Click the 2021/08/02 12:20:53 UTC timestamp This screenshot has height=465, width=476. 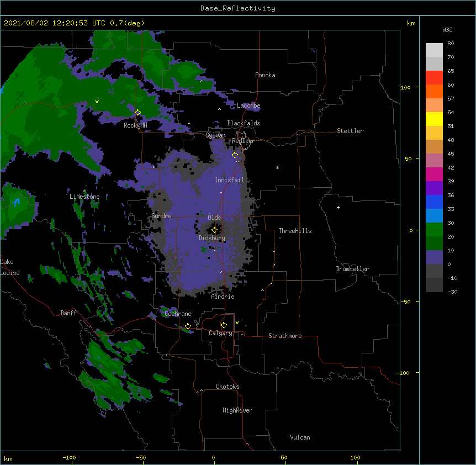point(55,23)
